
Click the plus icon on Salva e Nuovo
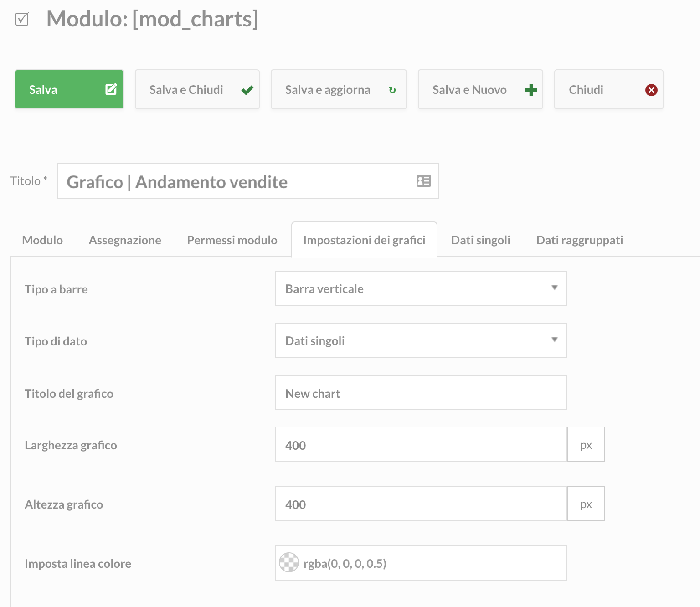click(530, 90)
